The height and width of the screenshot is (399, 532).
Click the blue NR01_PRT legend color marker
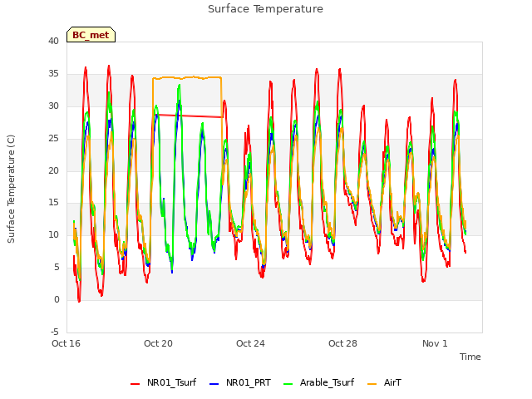click(x=214, y=384)
